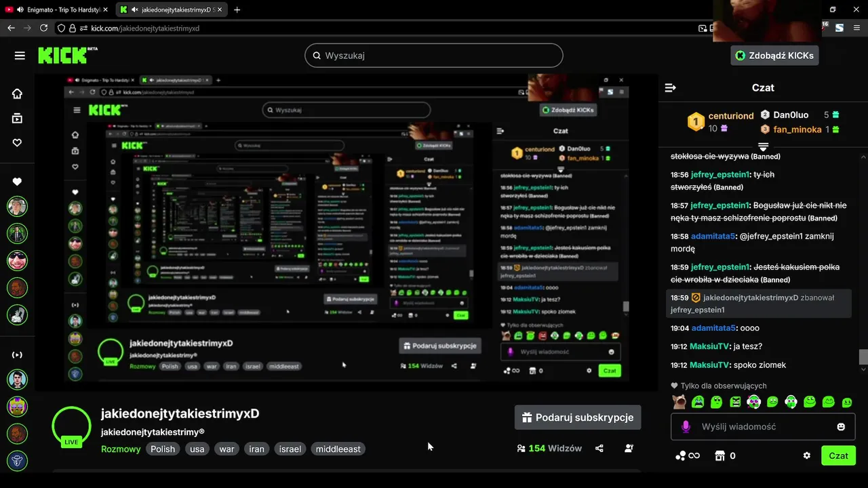
Task: Go to Home in the left sidebar
Action: [17, 94]
